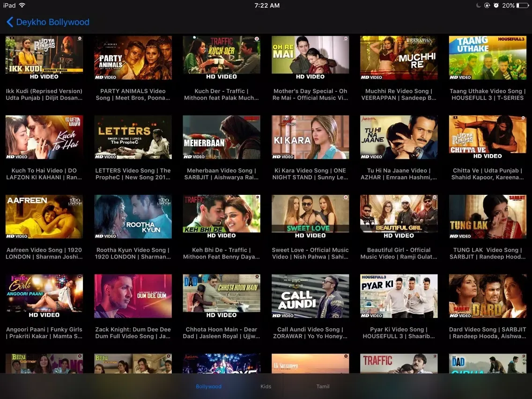Select title 'Beautiful Girl - Official Music Video'
Viewport: 532px width, 399px height.
tap(399, 253)
